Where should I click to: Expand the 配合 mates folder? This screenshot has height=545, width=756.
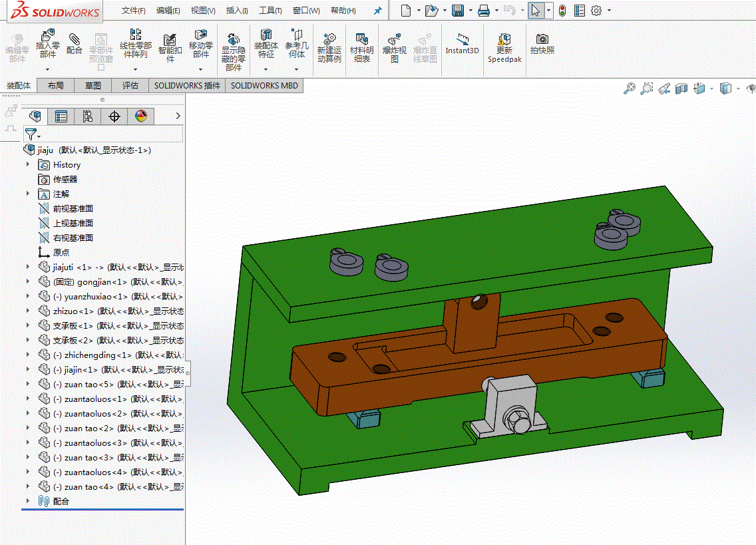[28, 501]
